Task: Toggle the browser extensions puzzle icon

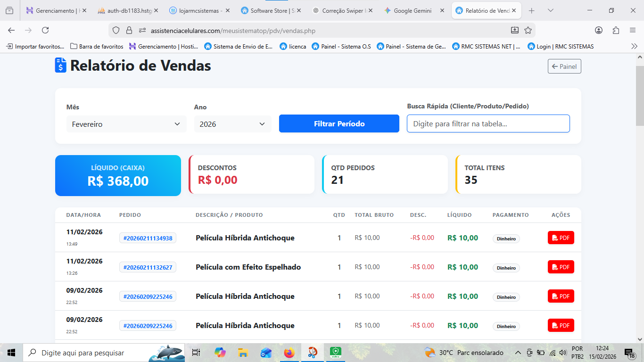Action: 616,30
